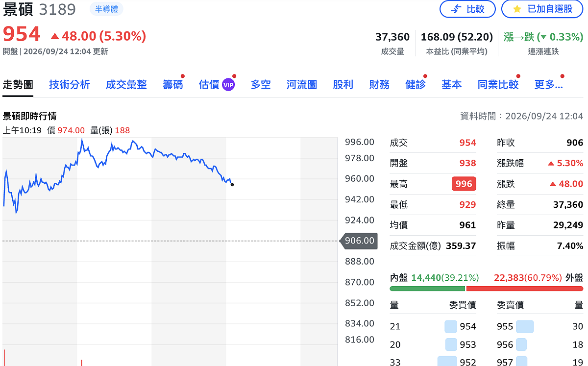Image resolution: width=588 pixels, height=366 pixels.
Task: Open the 河流圖 tab
Action: (x=302, y=85)
